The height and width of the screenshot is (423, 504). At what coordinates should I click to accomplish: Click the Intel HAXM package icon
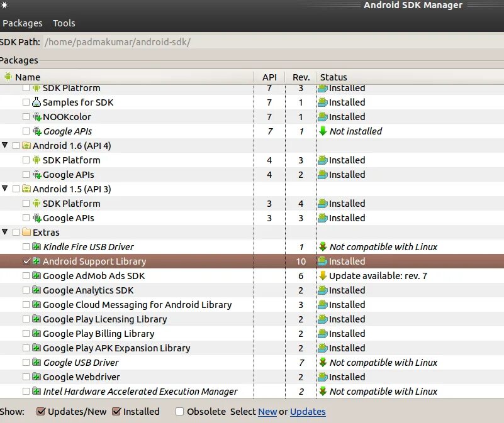click(x=36, y=391)
